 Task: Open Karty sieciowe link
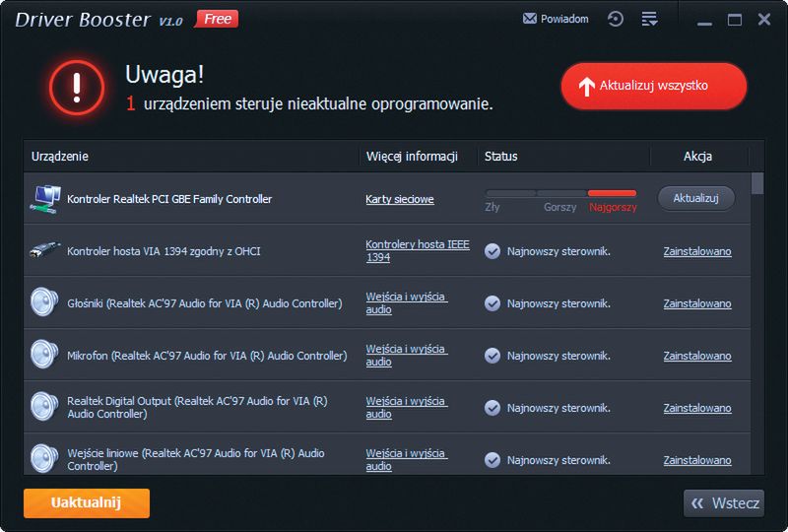[x=400, y=199]
